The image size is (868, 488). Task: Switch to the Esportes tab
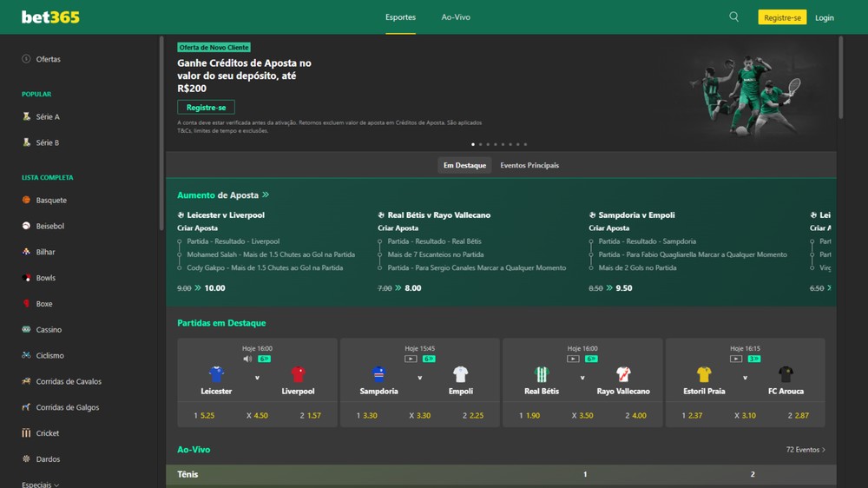coord(400,17)
